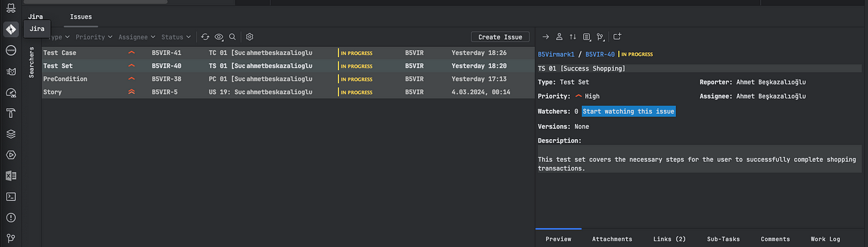Image resolution: width=868 pixels, height=247 pixels.
Task: Click the create sub-task plus icon
Action: pos(618,37)
